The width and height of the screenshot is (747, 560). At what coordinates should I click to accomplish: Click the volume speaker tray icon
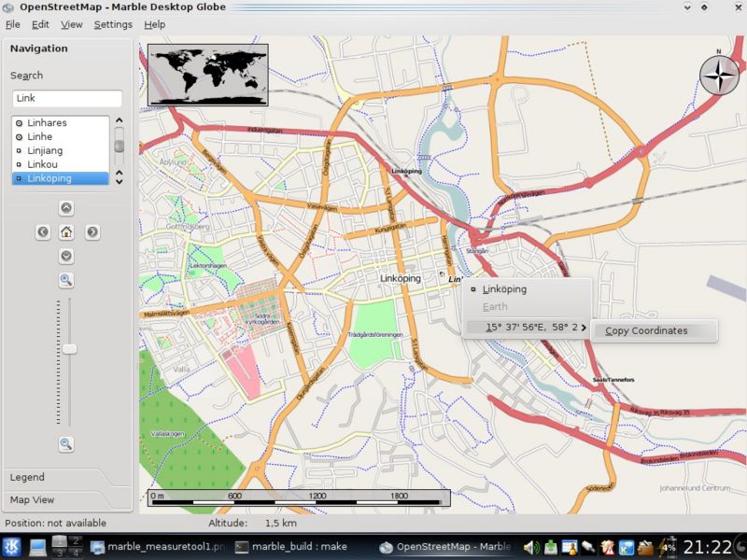pyautogui.click(x=531, y=547)
